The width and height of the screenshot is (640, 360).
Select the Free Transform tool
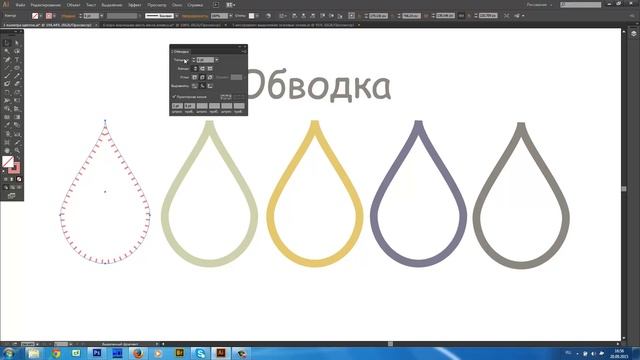point(17,100)
